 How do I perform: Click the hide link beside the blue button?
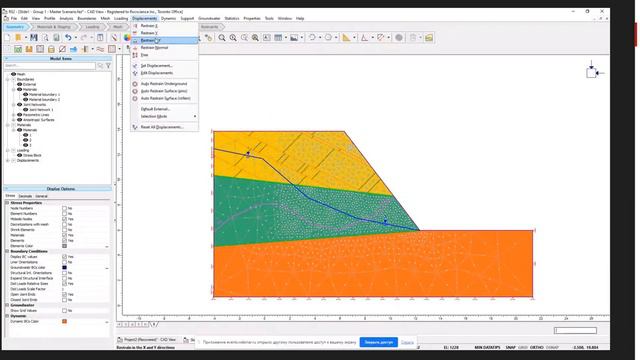pos(407,342)
